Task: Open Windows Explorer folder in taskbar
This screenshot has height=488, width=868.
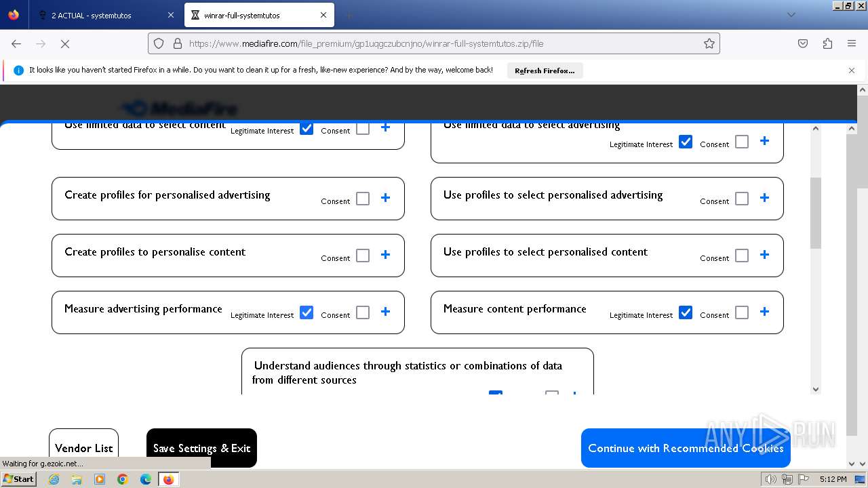Action: point(77,479)
